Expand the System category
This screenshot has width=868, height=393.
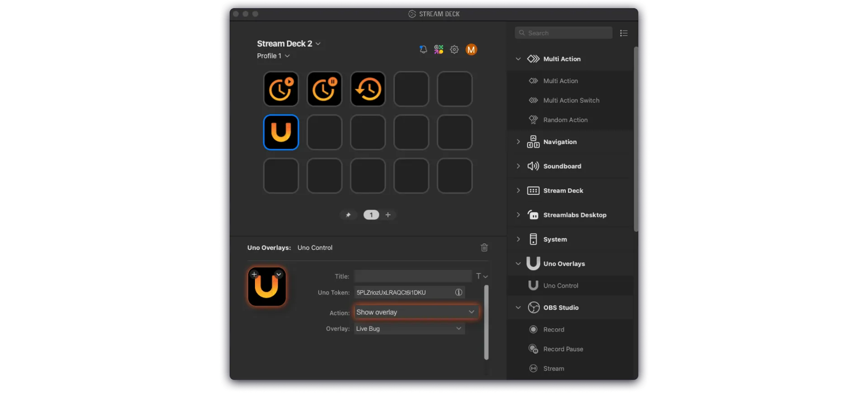(x=518, y=239)
